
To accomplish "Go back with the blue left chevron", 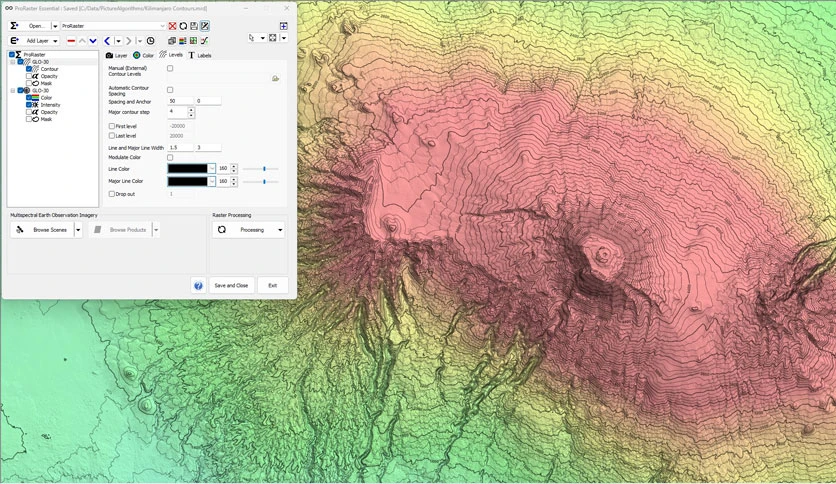I will 107,41.
